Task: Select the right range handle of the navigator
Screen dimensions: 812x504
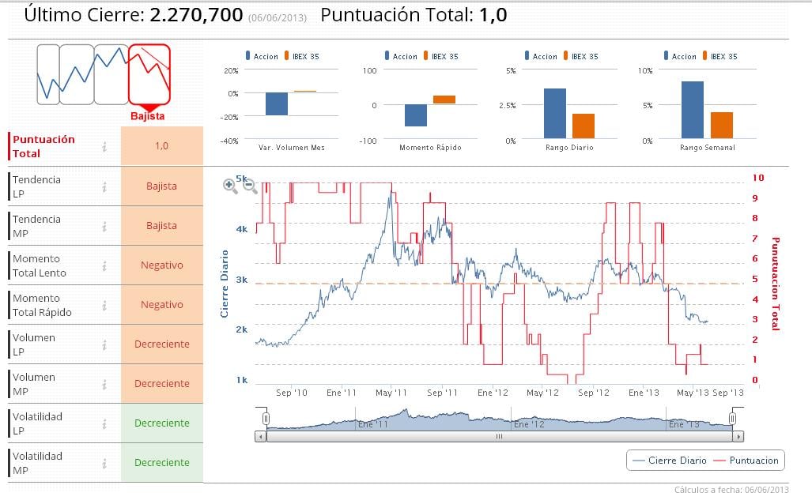Action: [733, 418]
